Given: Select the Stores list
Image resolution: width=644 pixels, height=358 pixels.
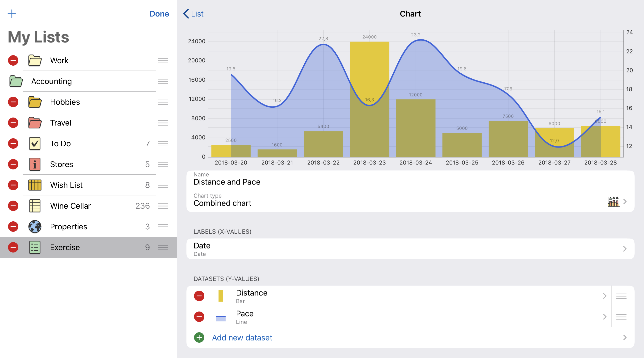Looking at the screenshot, I should (62, 164).
